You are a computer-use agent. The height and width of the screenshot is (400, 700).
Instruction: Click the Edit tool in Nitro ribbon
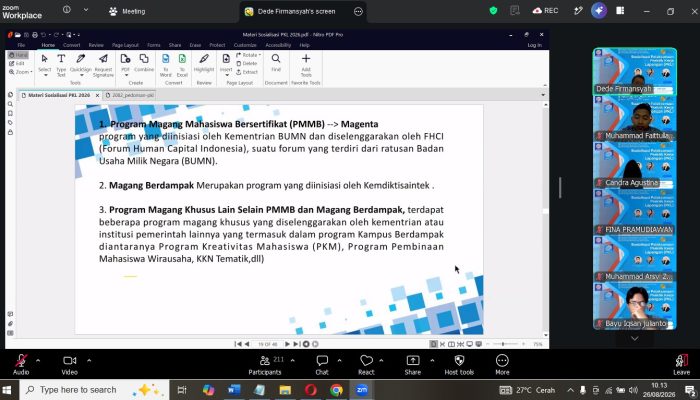(x=17, y=63)
